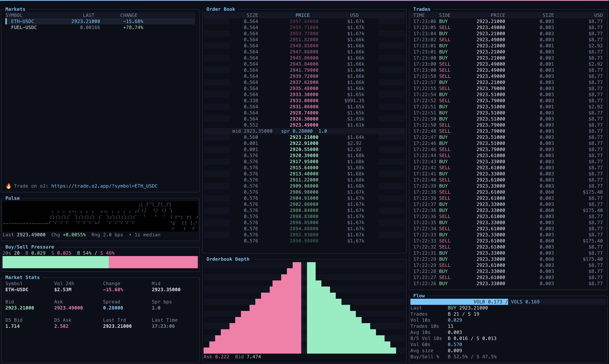Screen dimensions: 609x364
Task: Click the Bid 7.474 depth total
Action: coord(248,357)
